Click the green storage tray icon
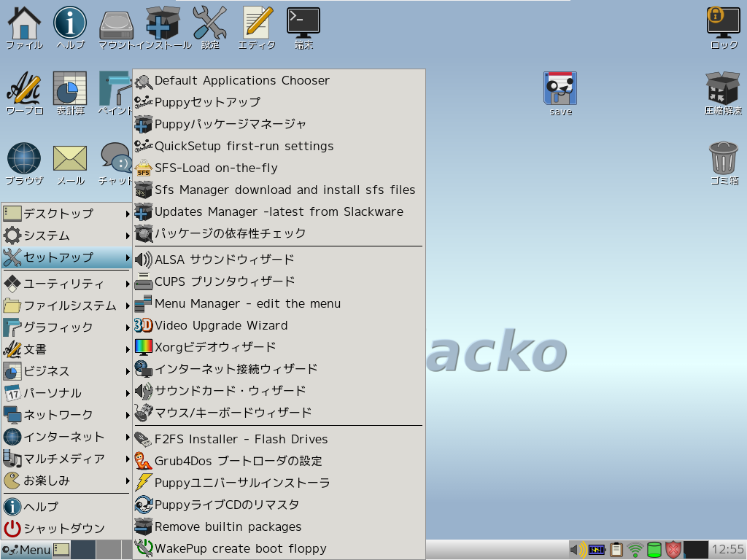This screenshot has height=560, width=747. coord(654,550)
